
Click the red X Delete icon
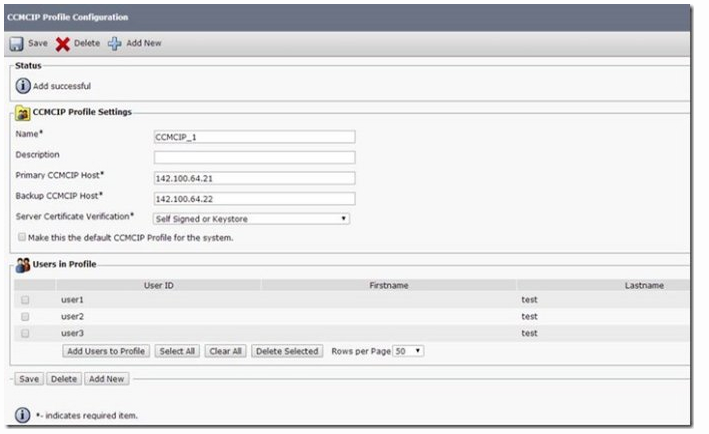click(63, 44)
